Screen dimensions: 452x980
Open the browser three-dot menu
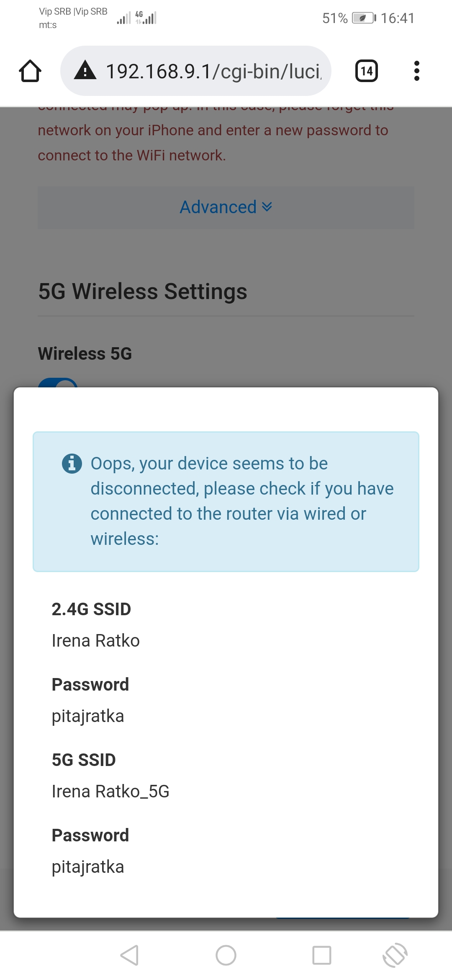416,71
